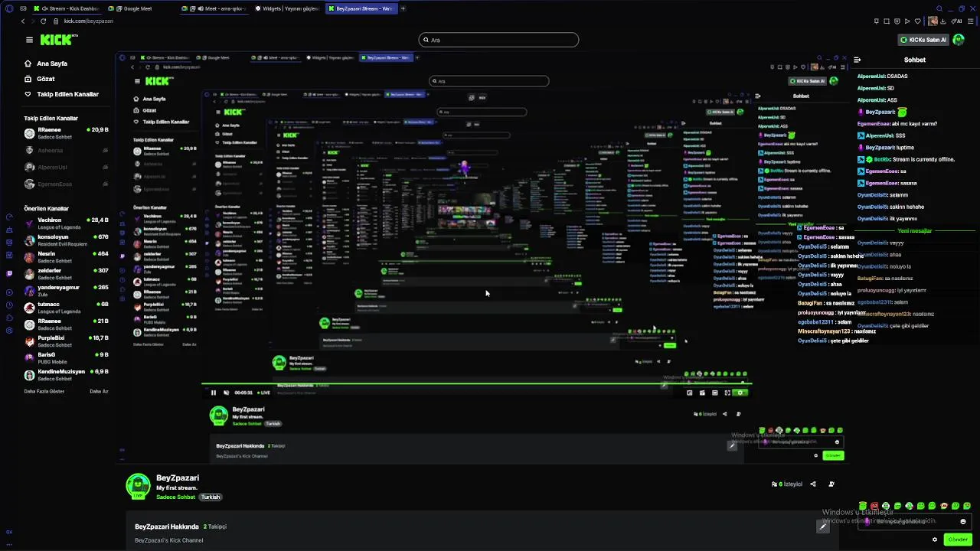
Task: Open the yandereyagmur Zula channel
Action: coord(67,290)
